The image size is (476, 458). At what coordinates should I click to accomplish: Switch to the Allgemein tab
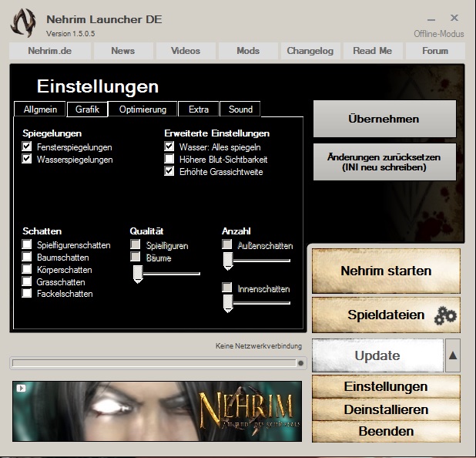[40, 109]
